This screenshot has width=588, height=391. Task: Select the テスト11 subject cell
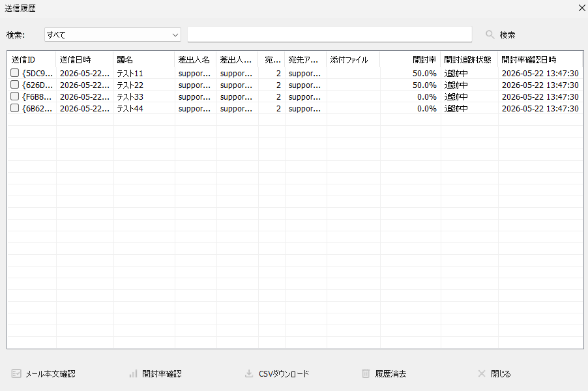(130, 74)
